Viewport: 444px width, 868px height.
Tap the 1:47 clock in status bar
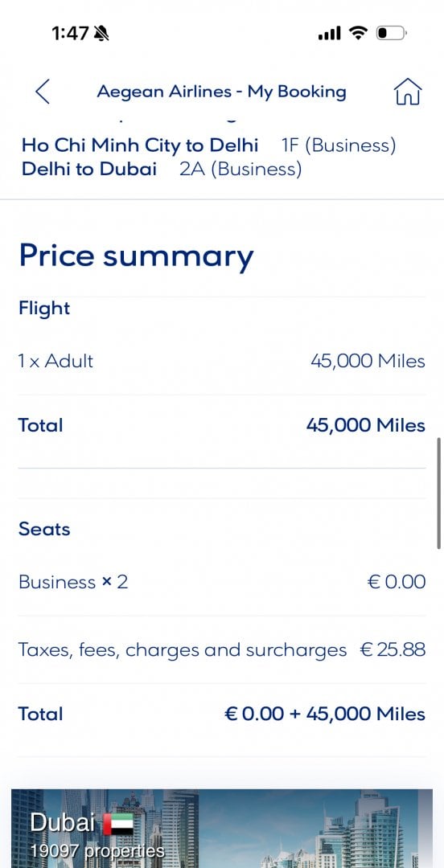71,34
